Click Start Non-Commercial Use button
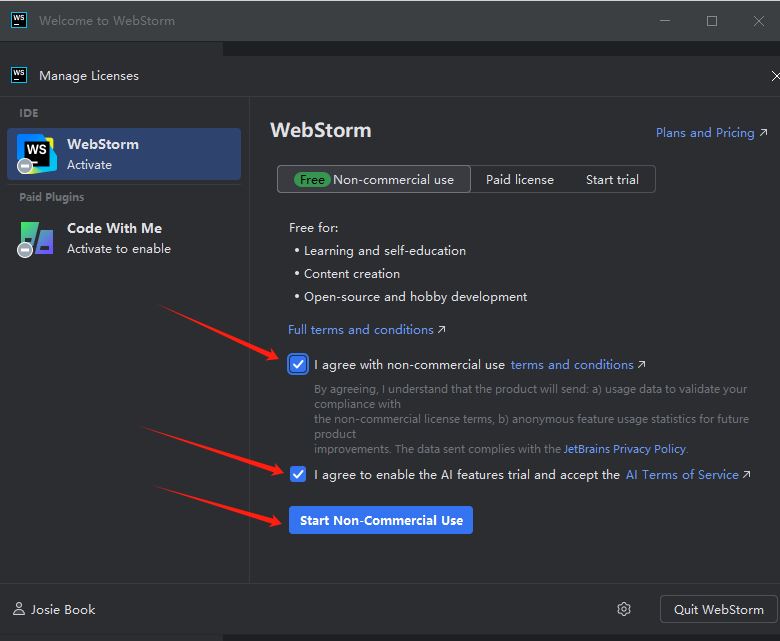Viewport: 780px width, 641px height. pos(381,520)
